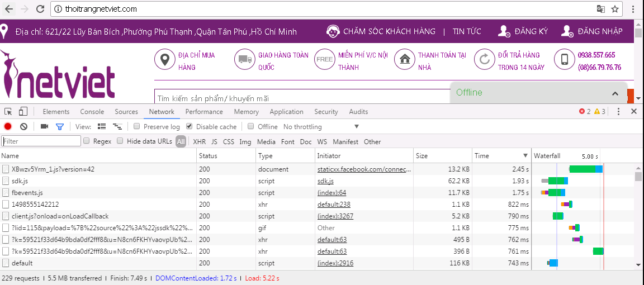
Task: Filter requests by Font type
Action: (287, 142)
